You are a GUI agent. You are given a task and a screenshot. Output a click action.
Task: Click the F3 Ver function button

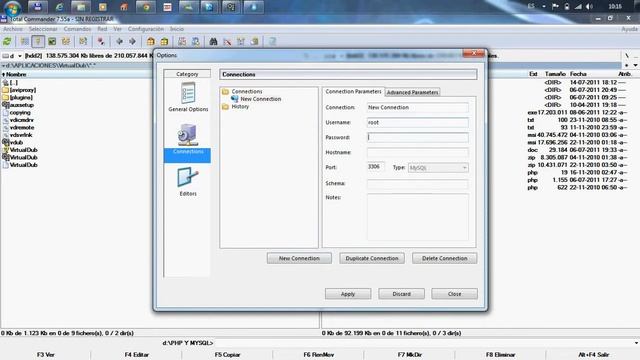click(46, 355)
